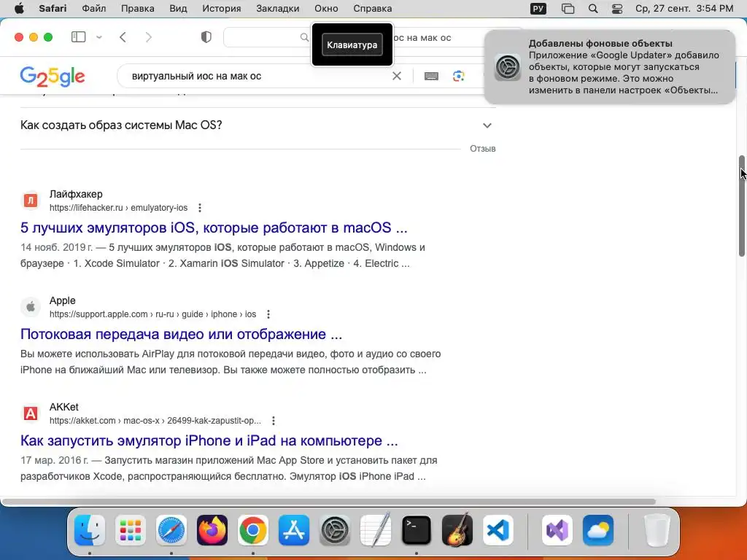Open the Safari app menu
747x560 pixels.
(53, 8)
